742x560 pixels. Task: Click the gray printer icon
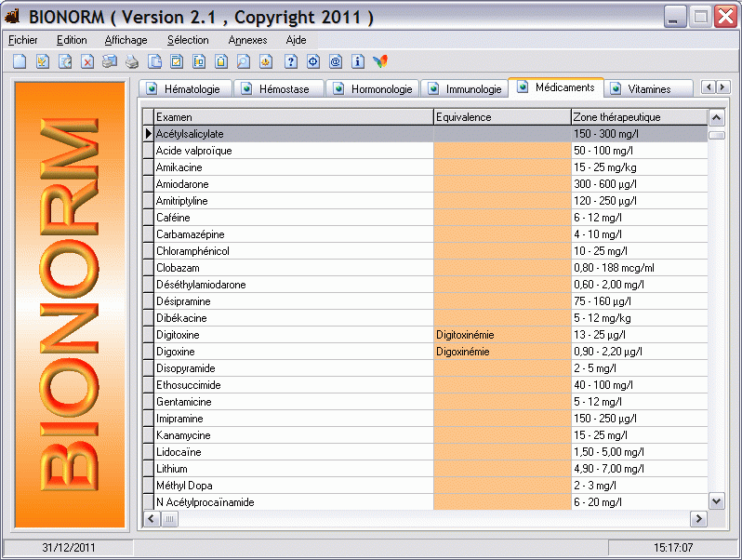click(x=132, y=61)
